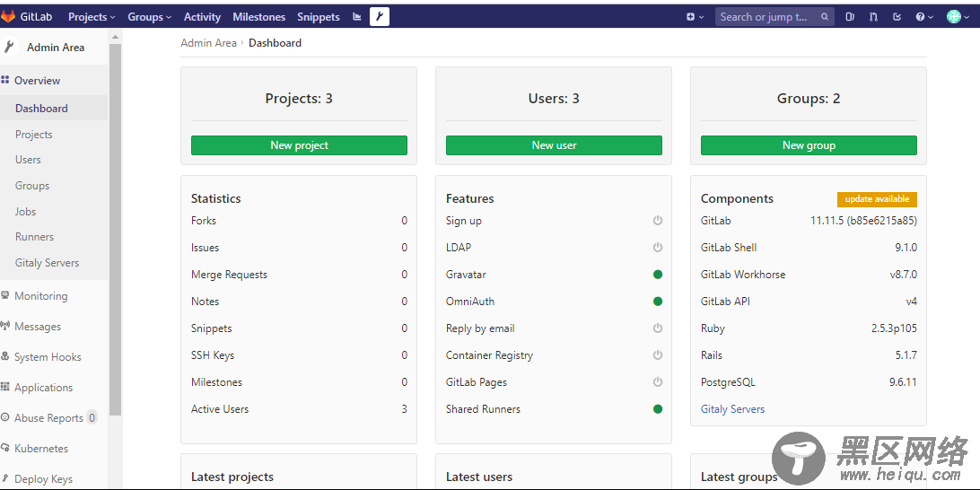
Task: Click the SSH Keys statistic row
Action: coord(300,355)
